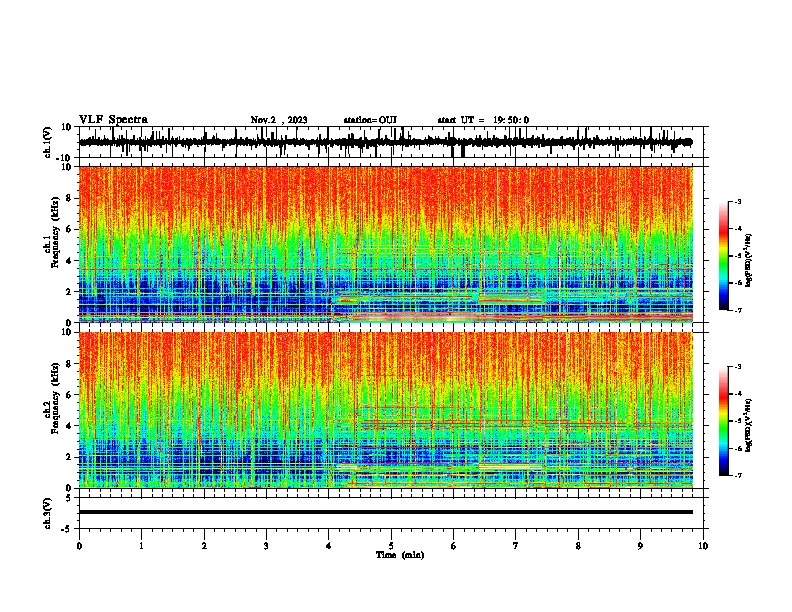Click the flat ch.3 voltage trace line
Viewport: 792px width, 612px height.
[386, 512]
